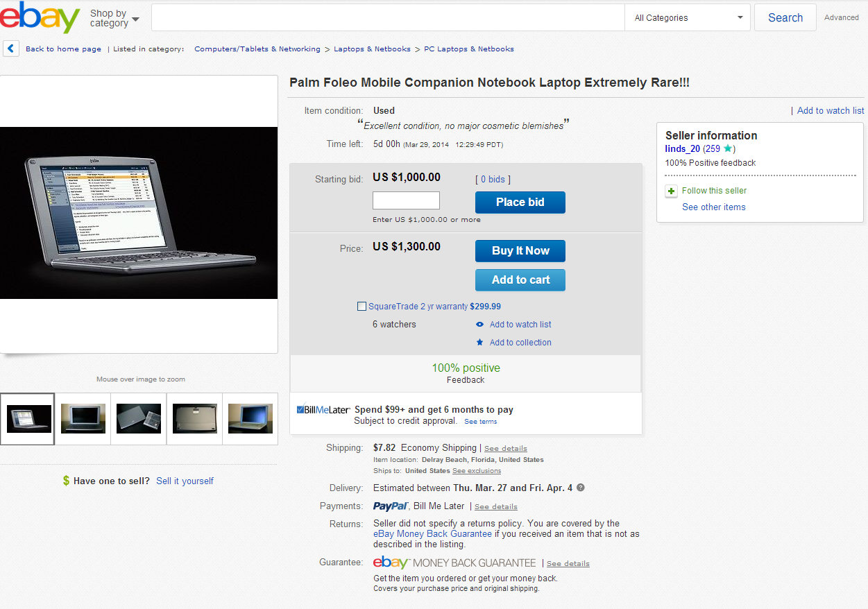Click the 100% positive Feedback text
This screenshot has height=609, width=868.
pos(466,373)
